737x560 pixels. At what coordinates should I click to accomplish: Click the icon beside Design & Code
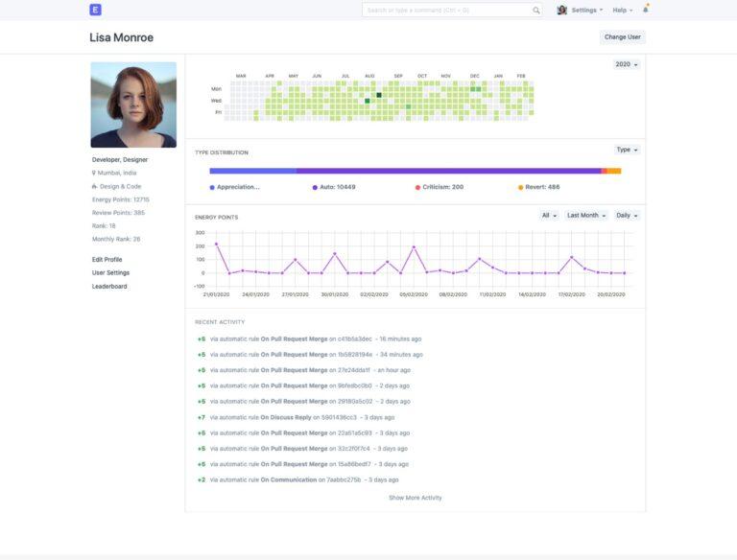click(x=94, y=187)
